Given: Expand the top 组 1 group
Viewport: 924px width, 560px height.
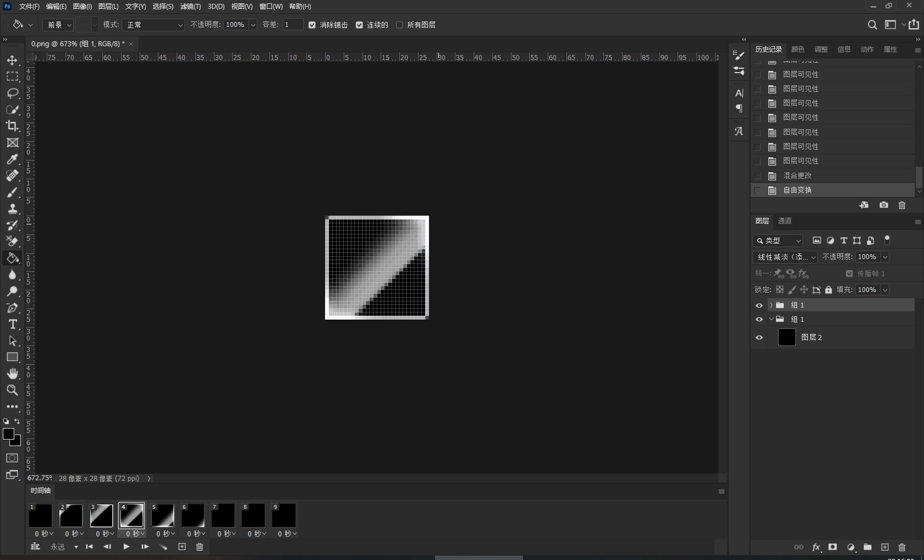Looking at the screenshot, I should tap(771, 305).
